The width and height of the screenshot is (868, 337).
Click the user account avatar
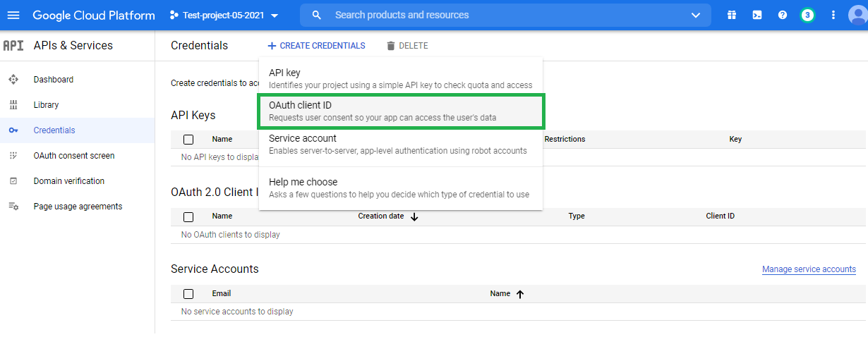click(858, 15)
